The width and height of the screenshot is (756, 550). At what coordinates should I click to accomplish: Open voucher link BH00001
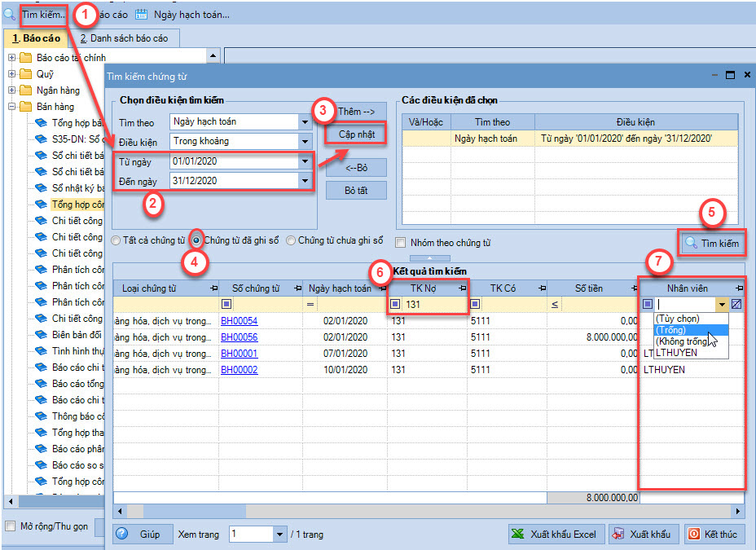(x=240, y=354)
